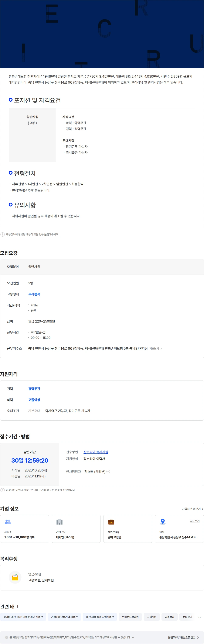
Task: Click 대기업 (코스피) company type text
Action: [65, 537]
